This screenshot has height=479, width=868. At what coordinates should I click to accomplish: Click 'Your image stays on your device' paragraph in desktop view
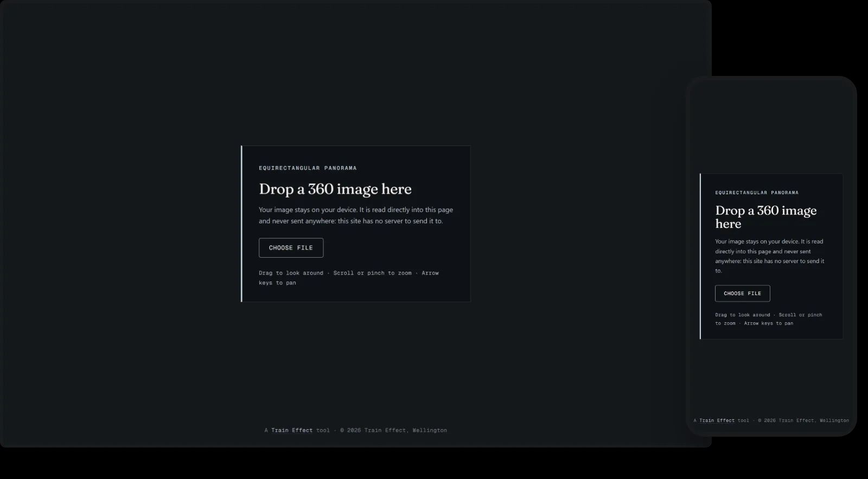coord(356,215)
